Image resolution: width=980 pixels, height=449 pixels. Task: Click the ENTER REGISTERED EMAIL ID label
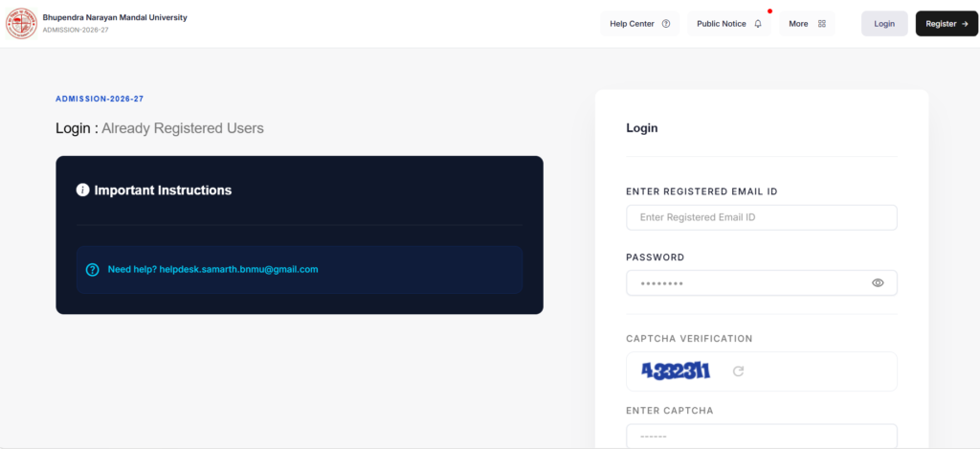[x=702, y=192]
